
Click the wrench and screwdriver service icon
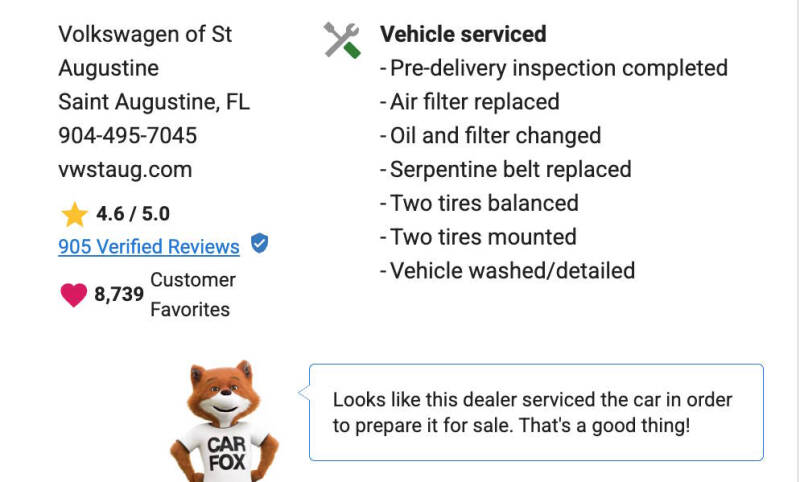[342, 40]
